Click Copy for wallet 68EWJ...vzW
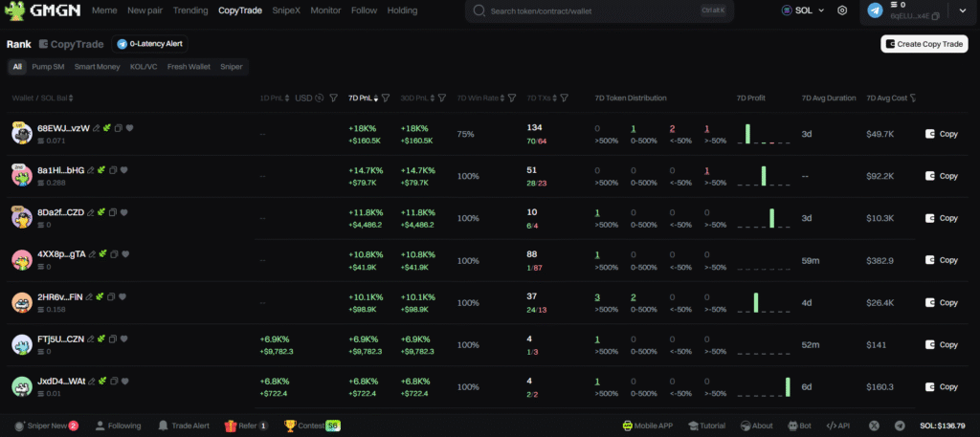The image size is (980, 437). [942, 134]
